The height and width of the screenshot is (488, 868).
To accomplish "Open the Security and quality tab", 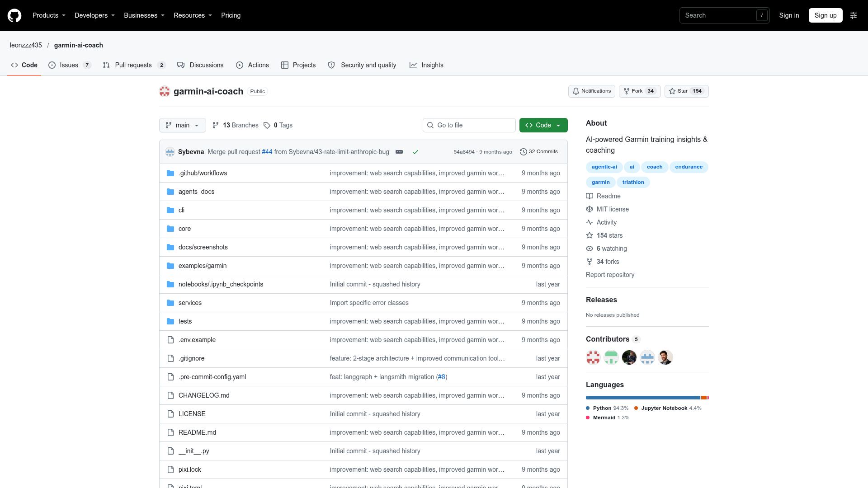I will [362, 65].
